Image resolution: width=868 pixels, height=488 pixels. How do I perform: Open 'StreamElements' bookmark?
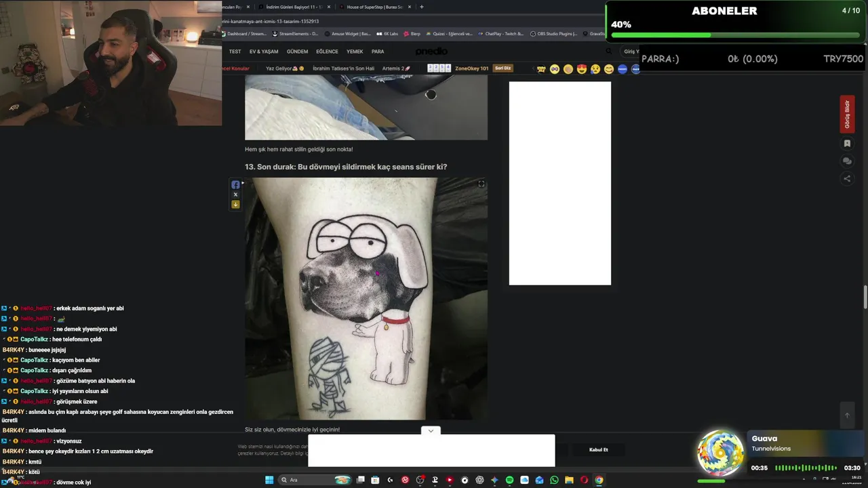click(x=295, y=33)
